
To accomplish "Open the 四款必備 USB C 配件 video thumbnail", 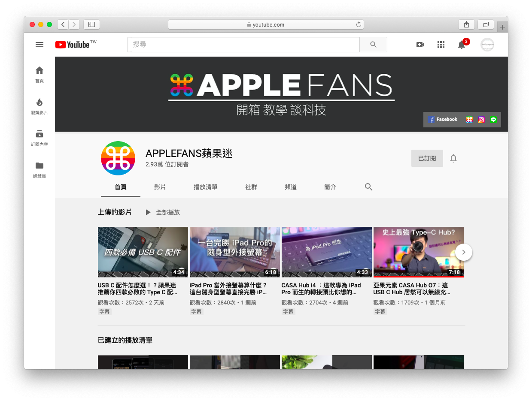I will click(x=143, y=252).
